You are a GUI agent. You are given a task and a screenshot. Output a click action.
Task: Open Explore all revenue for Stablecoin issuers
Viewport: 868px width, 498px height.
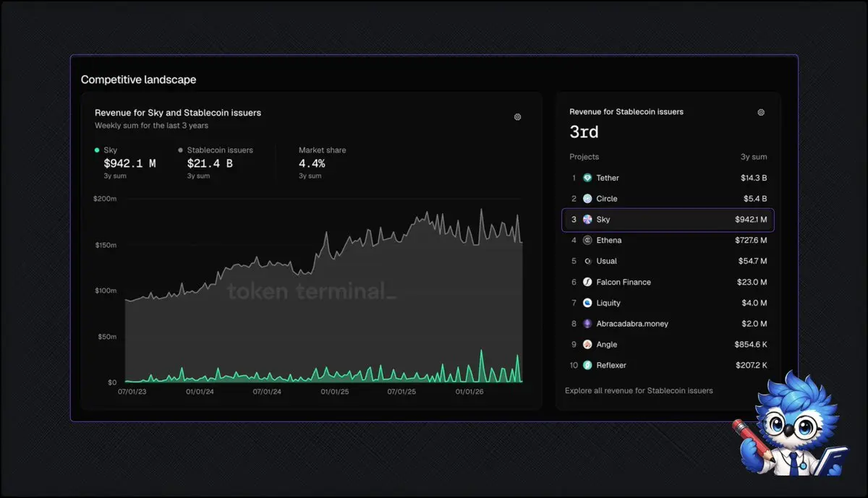(639, 390)
